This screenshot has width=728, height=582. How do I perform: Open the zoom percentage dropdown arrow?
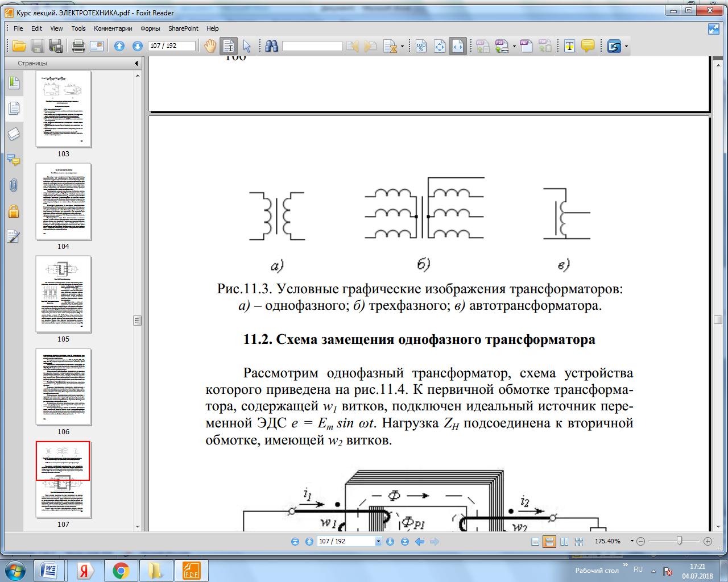(x=632, y=541)
